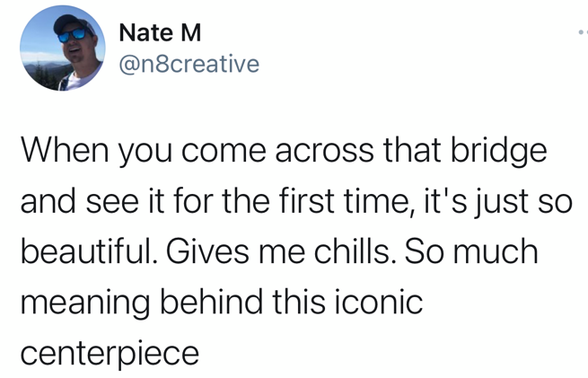Image resolution: width=588 pixels, height=378 pixels.
Task: Click the display name Nate M
Action: 160,32
